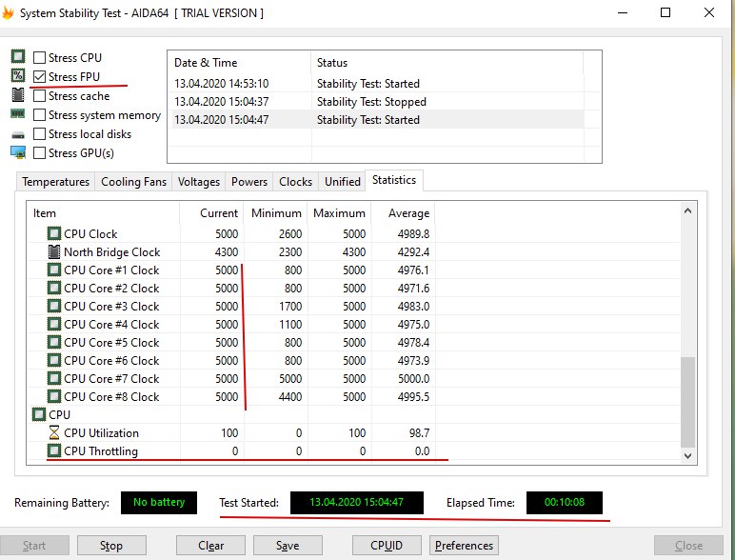Click the CPU Core #2 Clock icon
This screenshot has height=560, width=735.
(x=54, y=288)
